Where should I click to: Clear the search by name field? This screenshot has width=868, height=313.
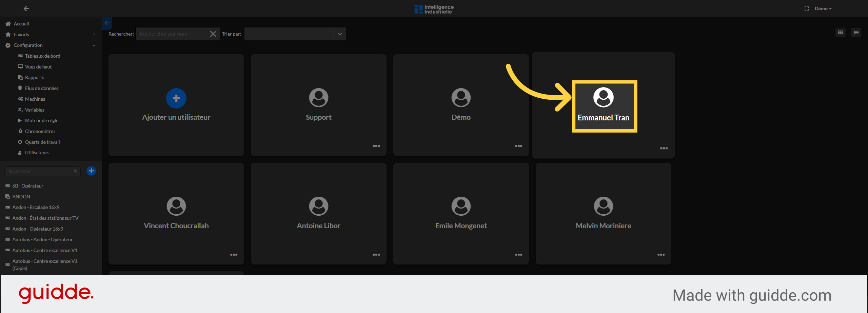coord(213,34)
